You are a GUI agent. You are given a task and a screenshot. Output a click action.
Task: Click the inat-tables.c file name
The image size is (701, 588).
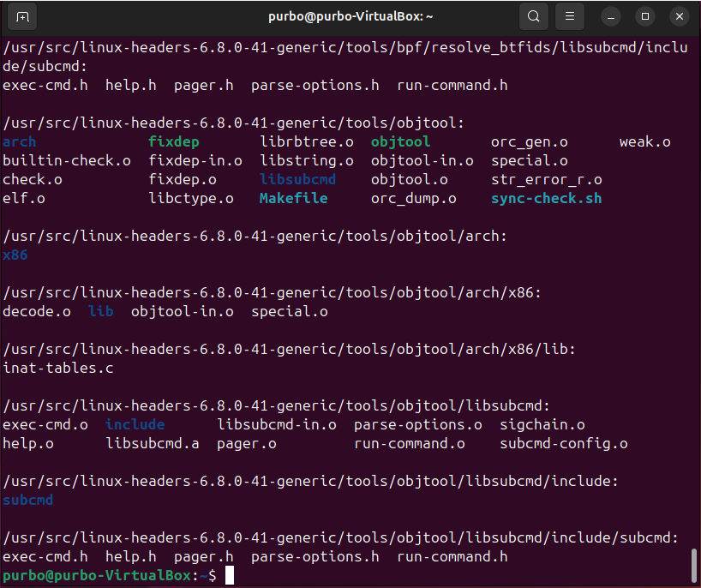58,368
